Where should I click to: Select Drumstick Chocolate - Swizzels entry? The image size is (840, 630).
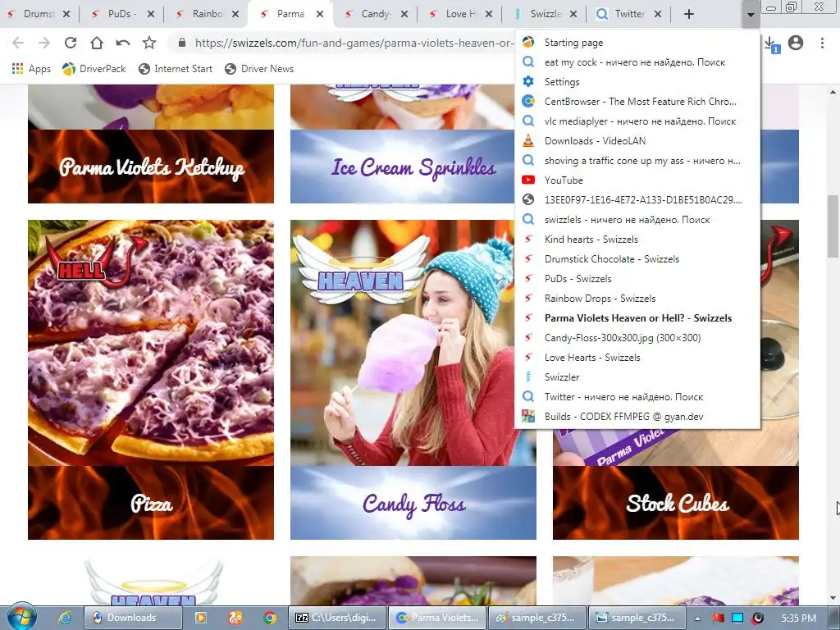pyautogui.click(x=637, y=258)
